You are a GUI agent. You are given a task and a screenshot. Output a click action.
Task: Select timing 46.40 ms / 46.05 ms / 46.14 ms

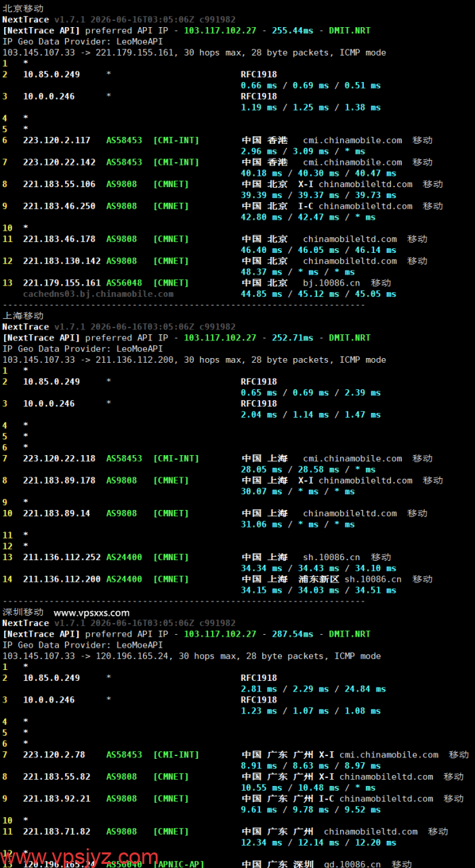319,250
